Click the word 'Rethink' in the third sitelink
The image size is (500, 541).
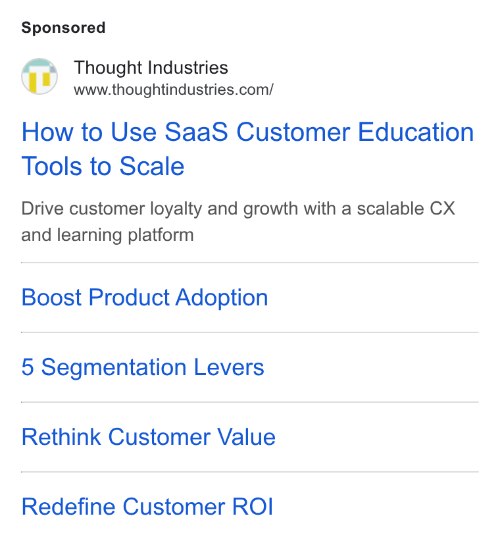pyautogui.click(x=61, y=437)
